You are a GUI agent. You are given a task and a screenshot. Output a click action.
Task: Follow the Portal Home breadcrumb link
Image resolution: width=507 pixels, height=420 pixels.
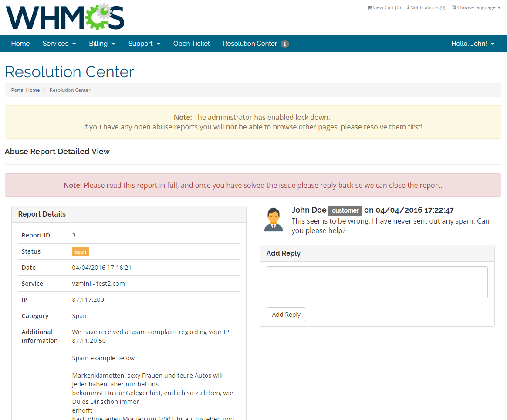pos(25,90)
